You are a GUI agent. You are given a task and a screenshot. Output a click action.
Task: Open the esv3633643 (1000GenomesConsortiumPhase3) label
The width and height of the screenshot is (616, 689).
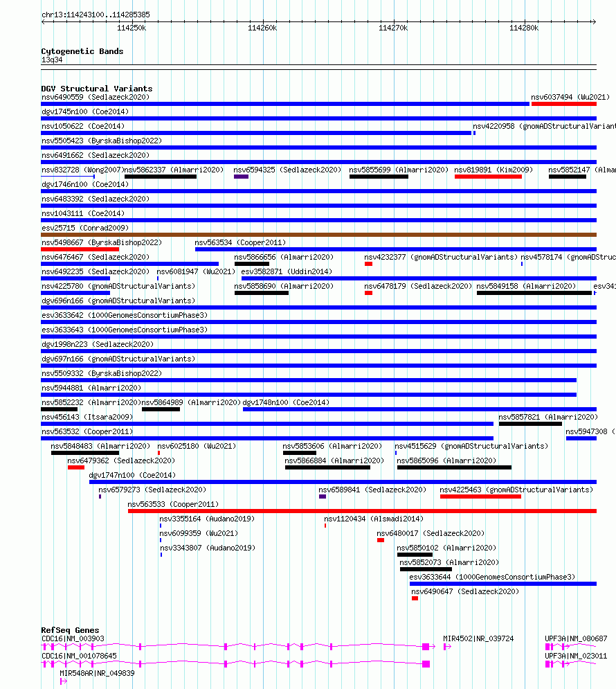pyautogui.click(x=125, y=330)
